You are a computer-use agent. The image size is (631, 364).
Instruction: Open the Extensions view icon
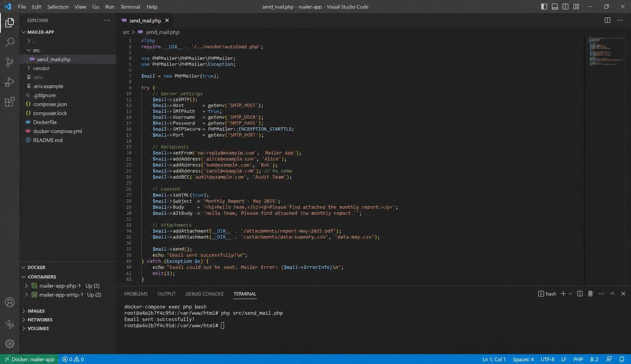pyautogui.click(x=10, y=102)
